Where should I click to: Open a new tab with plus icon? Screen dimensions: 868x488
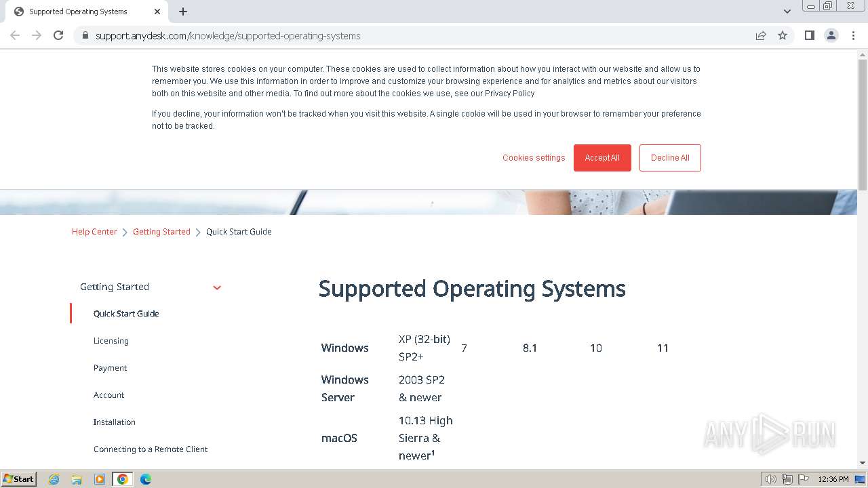click(183, 12)
